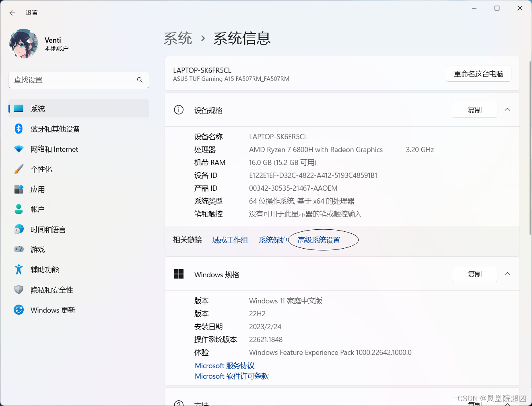The image size is (532, 406).
Task: Select the 系统 monitor icon
Action: 19,109
